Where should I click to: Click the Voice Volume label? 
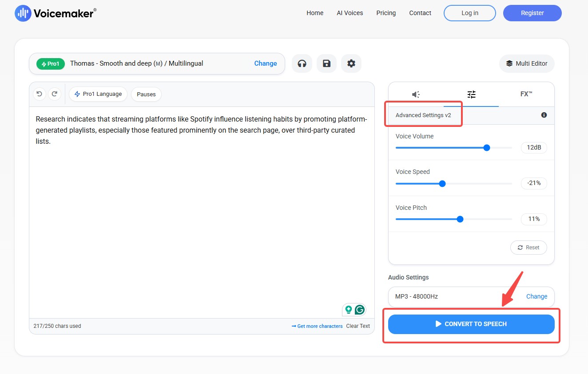(x=414, y=136)
